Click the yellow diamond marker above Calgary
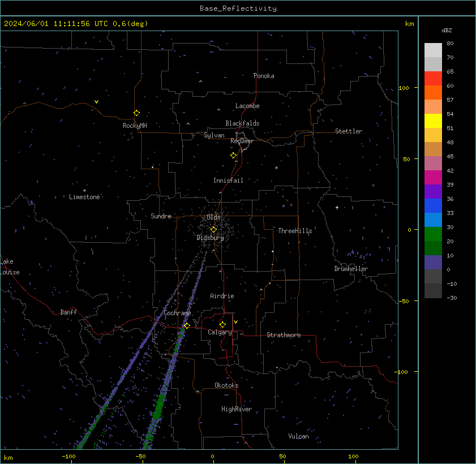The height and width of the screenshot is (464, 476). (x=222, y=324)
